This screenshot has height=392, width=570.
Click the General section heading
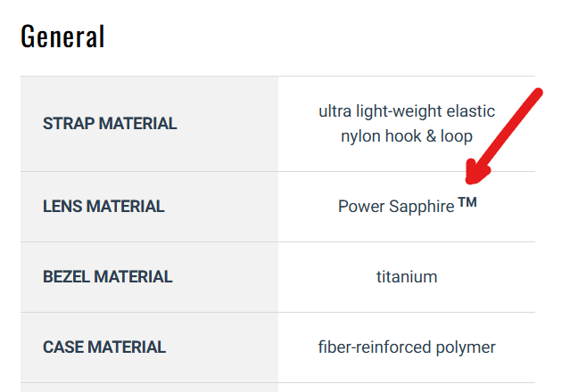tap(62, 37)
